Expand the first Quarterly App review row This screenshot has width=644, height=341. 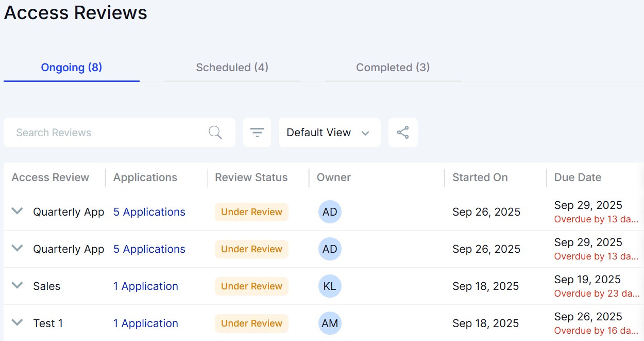17,210
